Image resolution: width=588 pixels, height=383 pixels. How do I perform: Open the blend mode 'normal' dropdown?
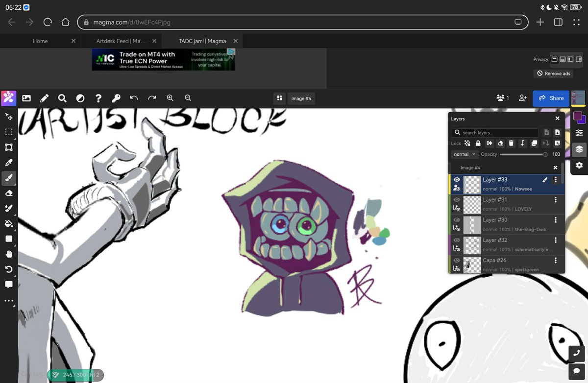(464, 154)
